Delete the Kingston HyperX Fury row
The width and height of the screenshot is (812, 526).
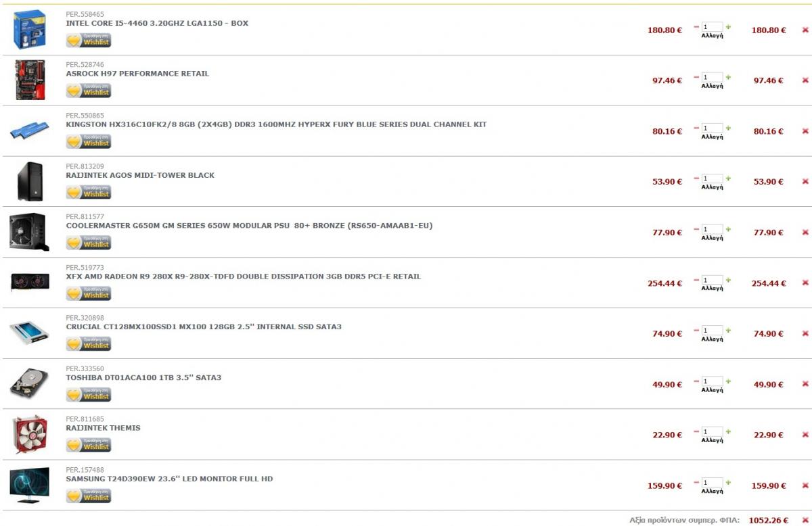[805, 131]
